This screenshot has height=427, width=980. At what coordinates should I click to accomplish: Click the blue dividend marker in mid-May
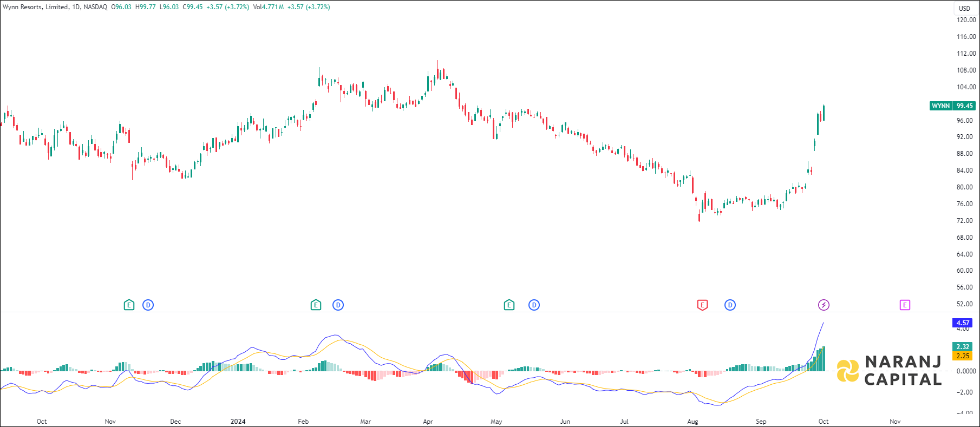534,305
